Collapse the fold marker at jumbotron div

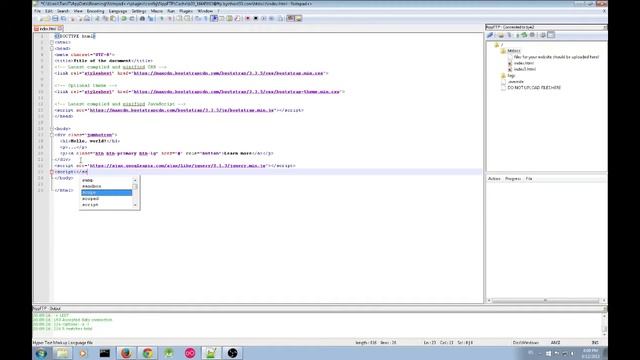[x=52, y=135]
